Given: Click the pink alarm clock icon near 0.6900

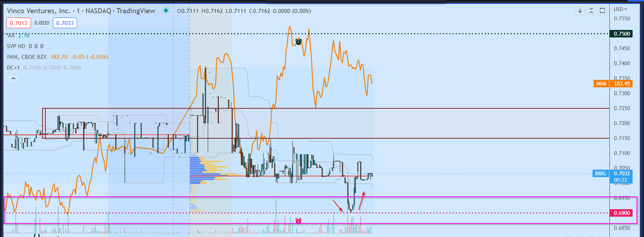Looking at the screenshot, I should tap(298, 220).
